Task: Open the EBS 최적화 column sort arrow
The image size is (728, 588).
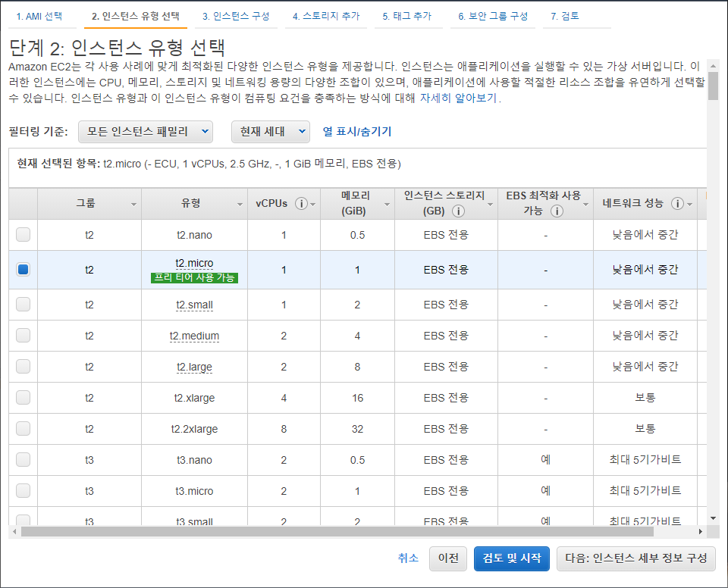Action: pyautogui.click(x=586, y=204)
